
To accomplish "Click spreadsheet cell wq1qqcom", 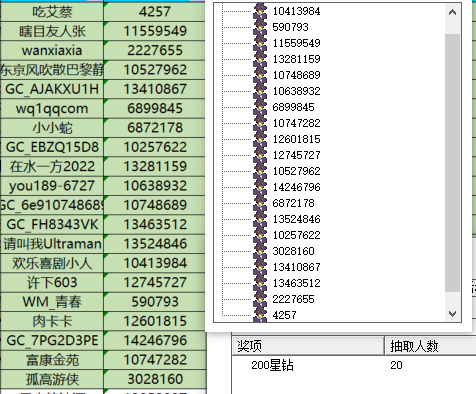I will [52, 108].
